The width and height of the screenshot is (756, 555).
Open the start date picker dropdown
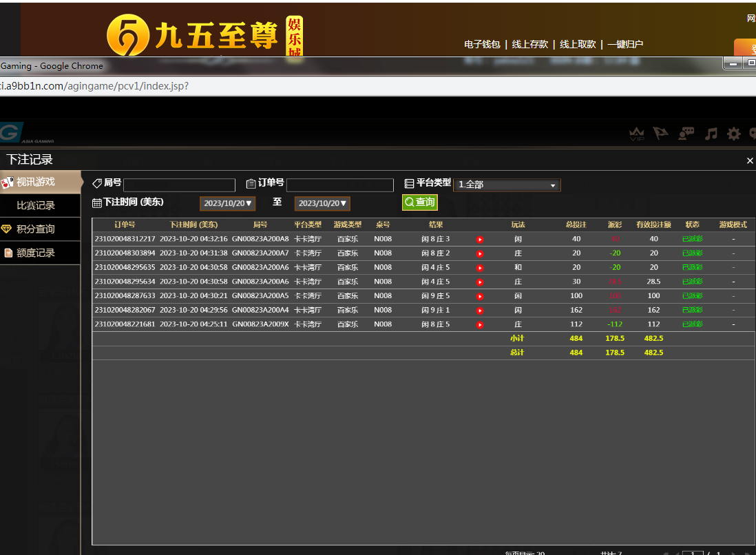click(x=228, y=204)
